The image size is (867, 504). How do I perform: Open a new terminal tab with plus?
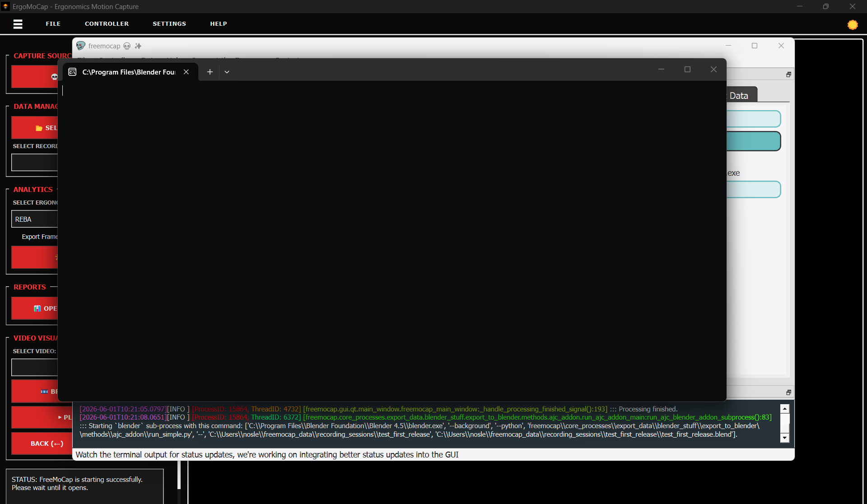210,72
